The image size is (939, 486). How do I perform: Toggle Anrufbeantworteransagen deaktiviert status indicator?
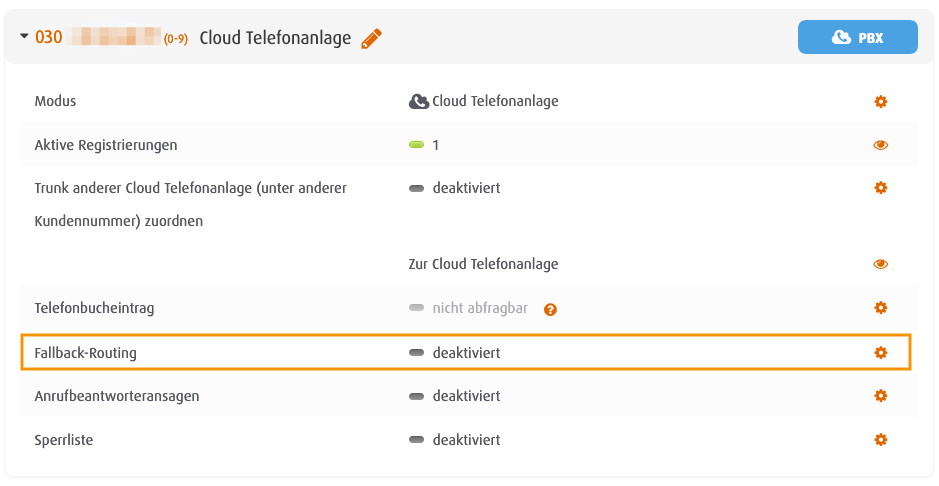[x=416, y=396]
